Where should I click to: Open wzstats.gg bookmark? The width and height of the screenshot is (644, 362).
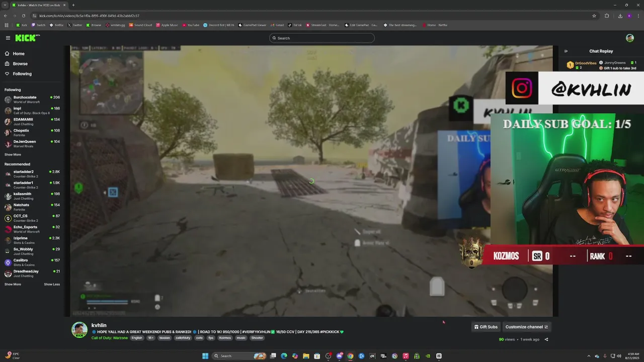[x=116, y=25]
